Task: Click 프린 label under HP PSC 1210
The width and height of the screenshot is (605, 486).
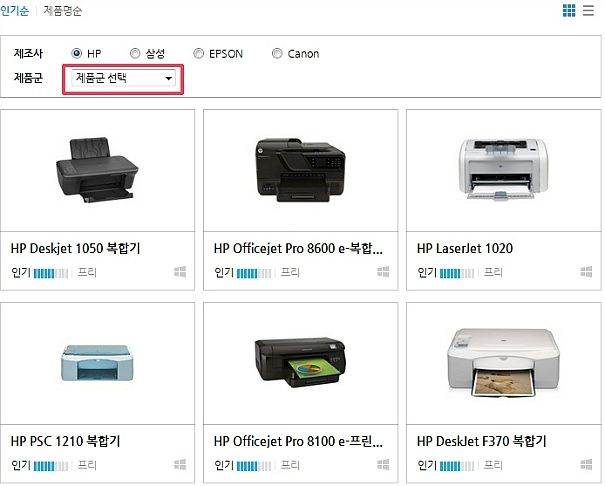Action: tap(87, 465)
